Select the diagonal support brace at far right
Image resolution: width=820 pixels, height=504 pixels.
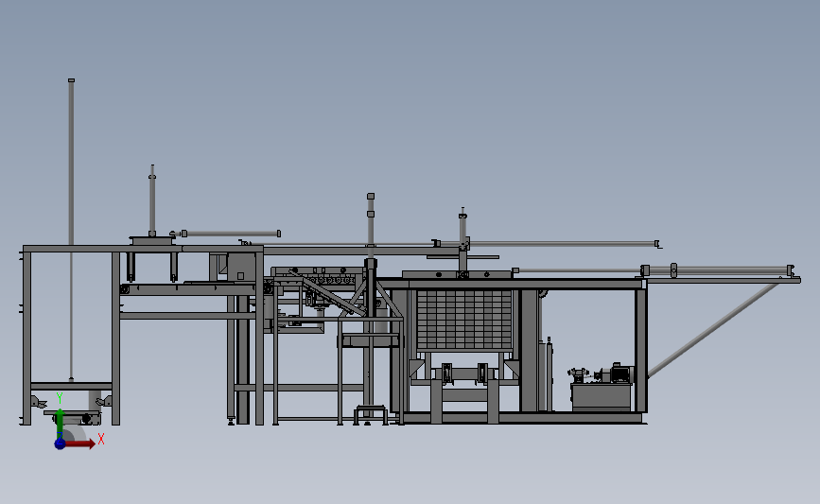714,329
